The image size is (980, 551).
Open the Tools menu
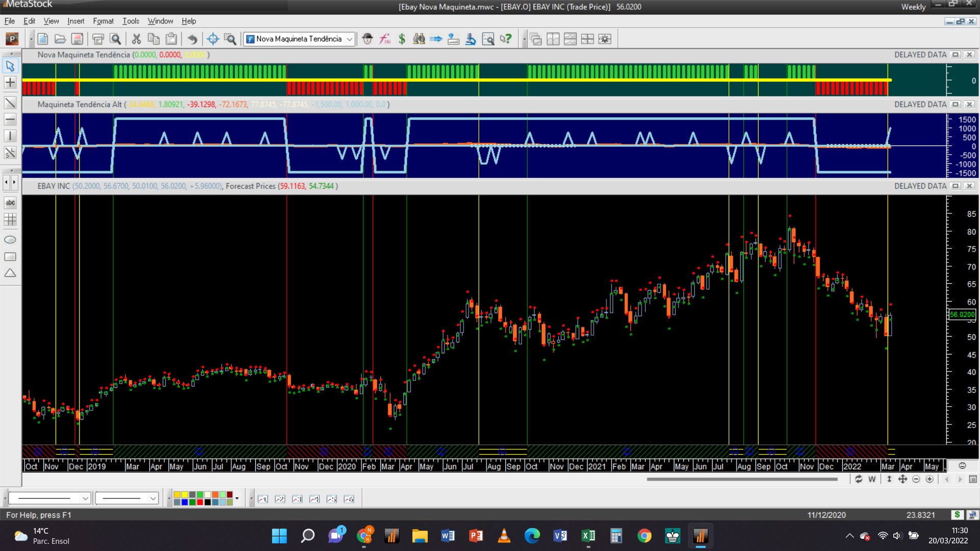click(131, 21)
